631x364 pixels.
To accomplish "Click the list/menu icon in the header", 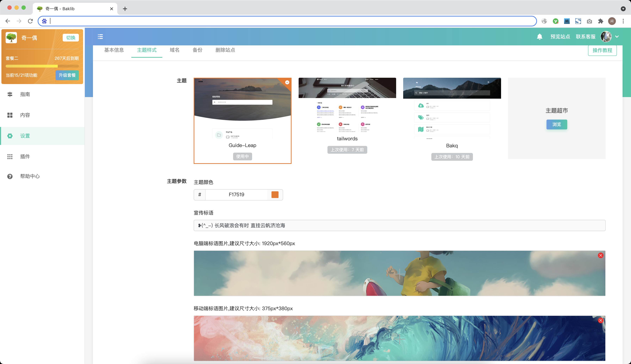I will pos(100,37).
